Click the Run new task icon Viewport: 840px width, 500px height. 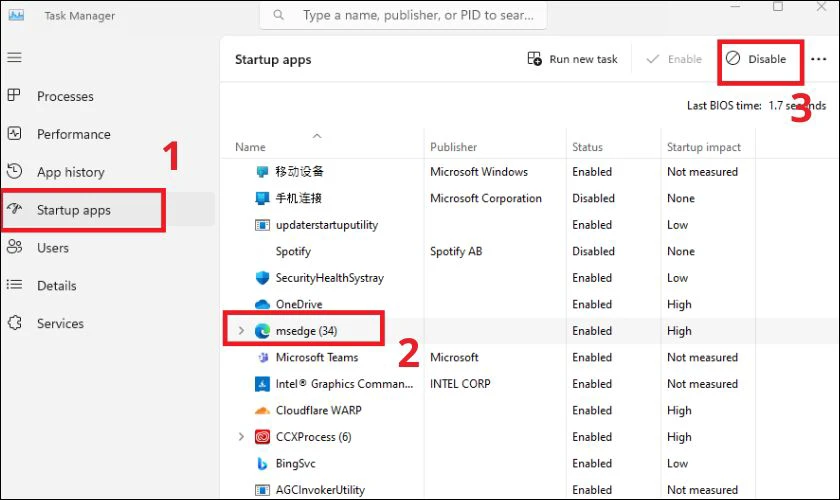(x=534, y=58)
